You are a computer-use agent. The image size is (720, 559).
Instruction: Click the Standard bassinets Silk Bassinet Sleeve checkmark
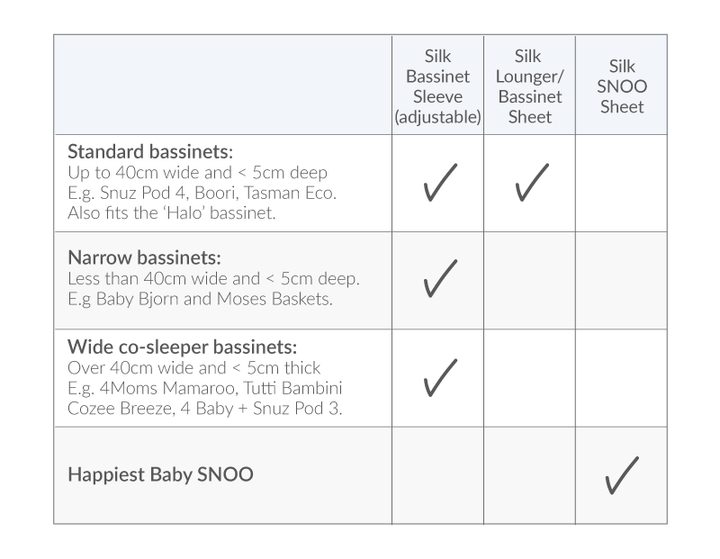[439, 183]
